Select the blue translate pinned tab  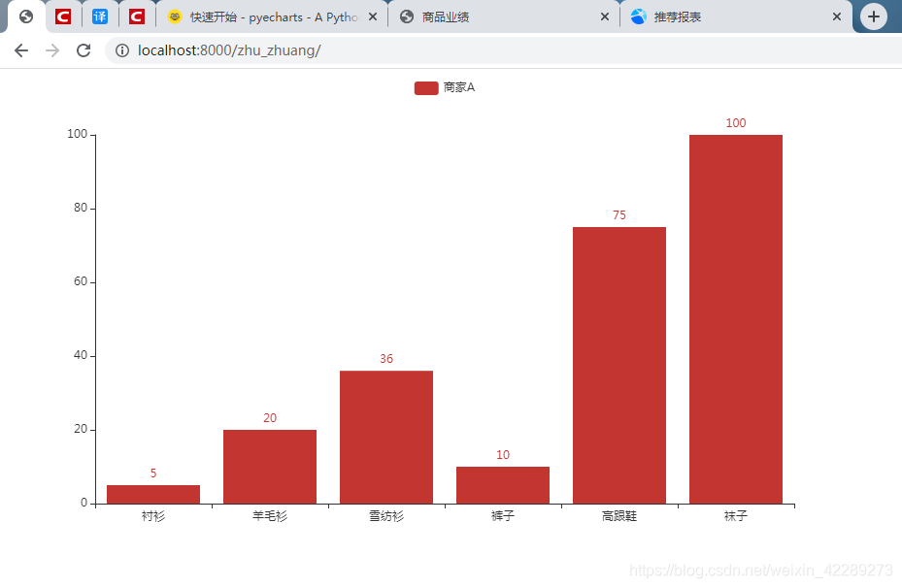click(99, 16)
